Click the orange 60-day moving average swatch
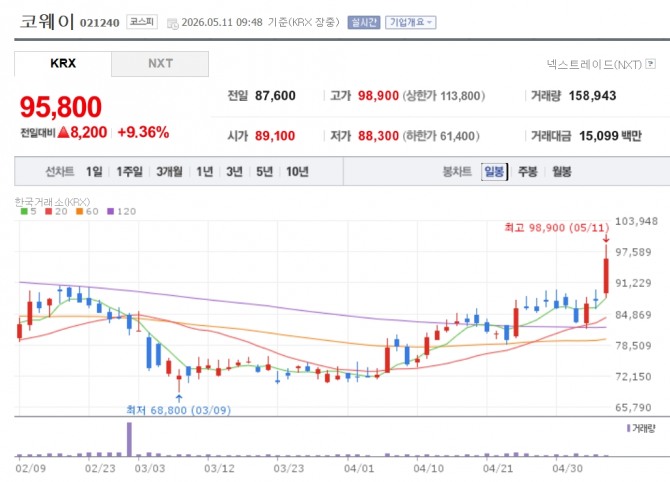 click(79, 211)
